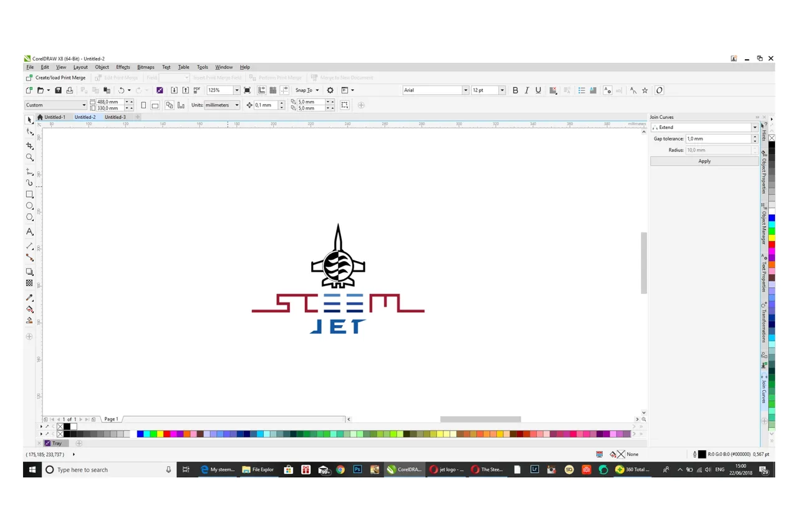Viewport: 798px width, 532px height.
Task: Click the Import icon
Action: (x=174, y=90)
